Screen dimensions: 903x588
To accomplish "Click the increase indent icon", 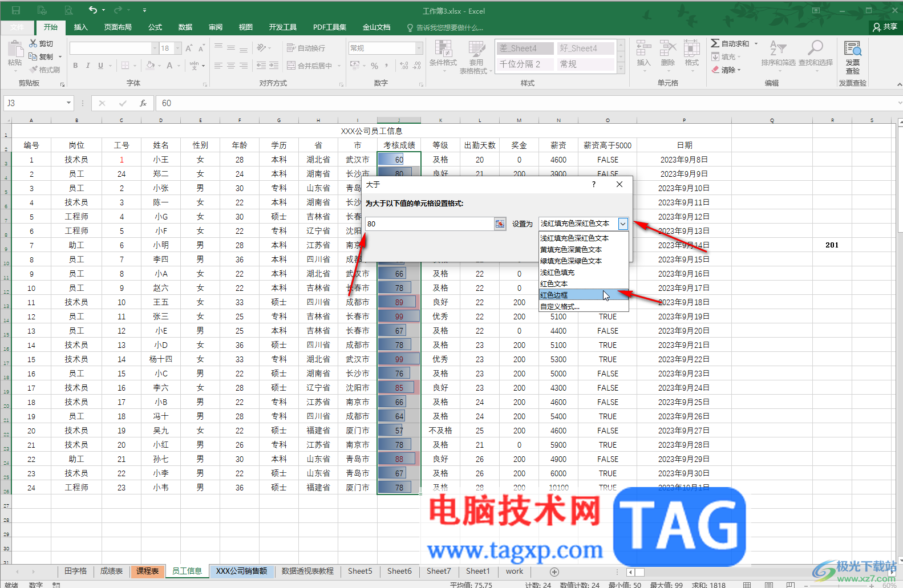I will point(274,66).
